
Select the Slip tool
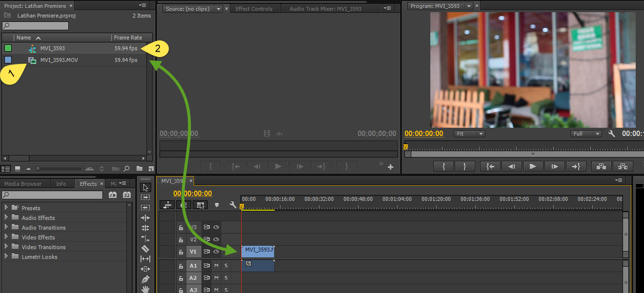pos(145,259)
